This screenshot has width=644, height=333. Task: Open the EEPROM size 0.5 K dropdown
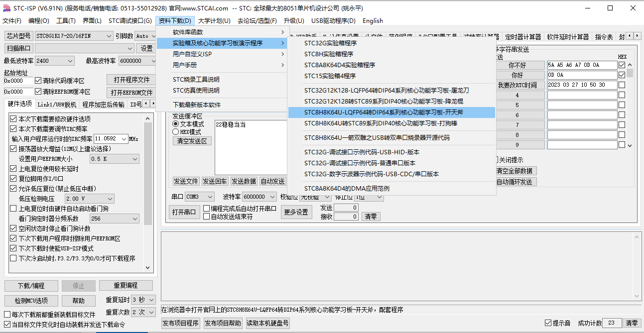(115, 159)
